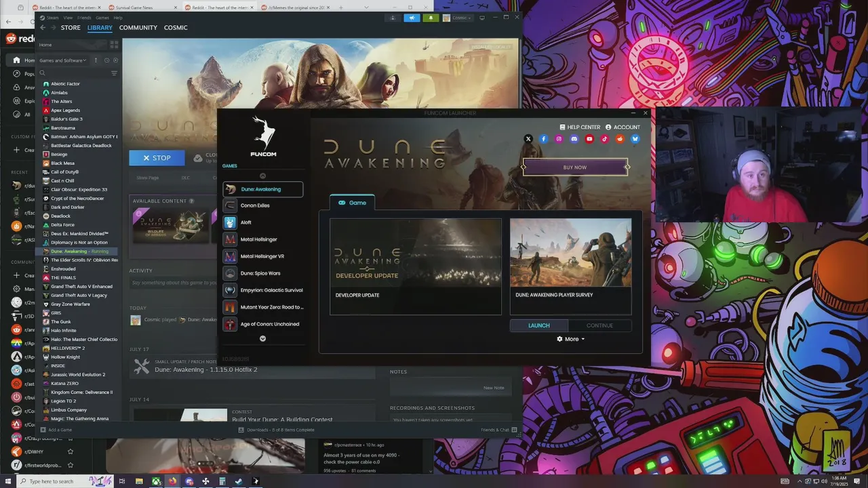
Task: Select the Game tab in launcher
Action: [x=352, y=203]
